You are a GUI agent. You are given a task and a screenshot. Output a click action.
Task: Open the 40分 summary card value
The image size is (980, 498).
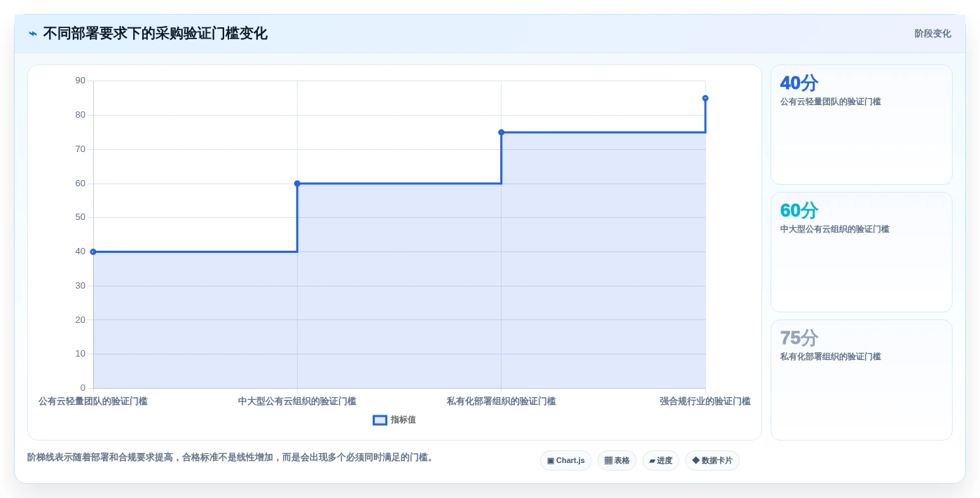click(x=799, y=83)
